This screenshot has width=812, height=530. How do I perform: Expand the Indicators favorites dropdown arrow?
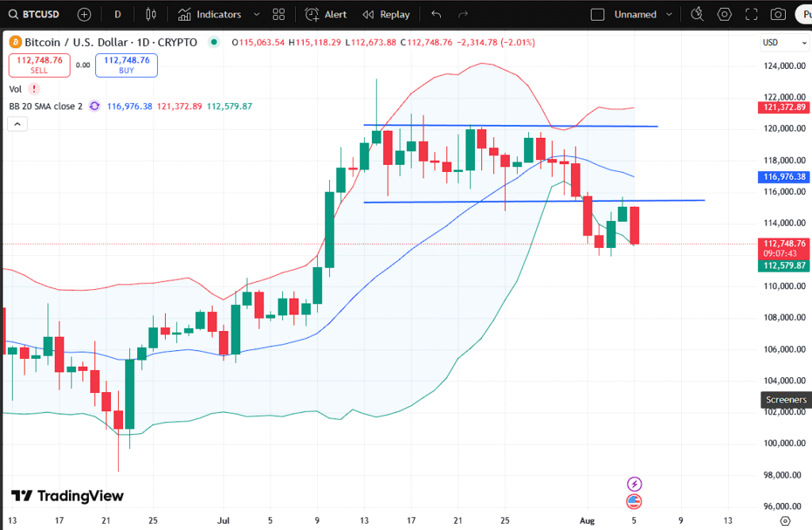coord(255,14)
